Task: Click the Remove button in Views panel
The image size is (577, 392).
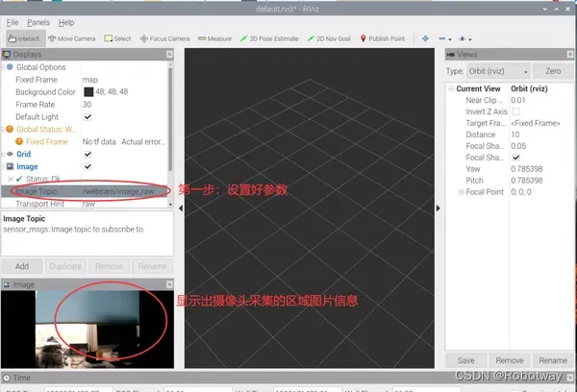Action: (510, 360)
